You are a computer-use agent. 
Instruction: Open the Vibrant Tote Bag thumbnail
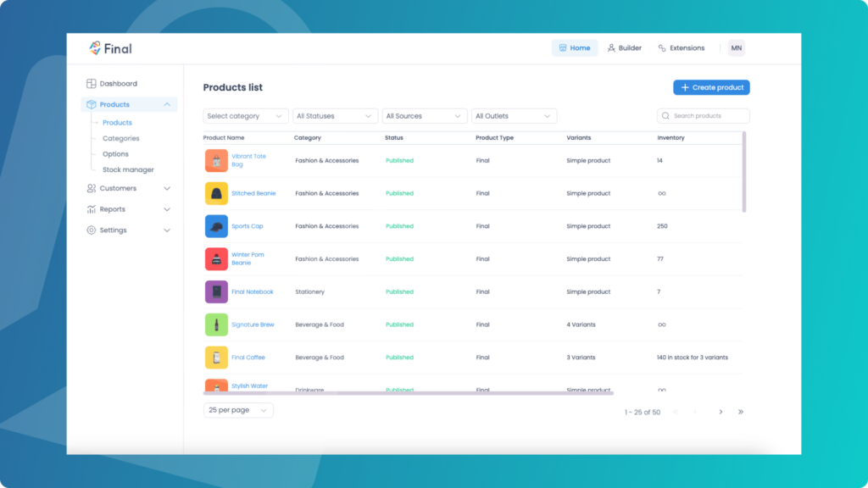216,161
